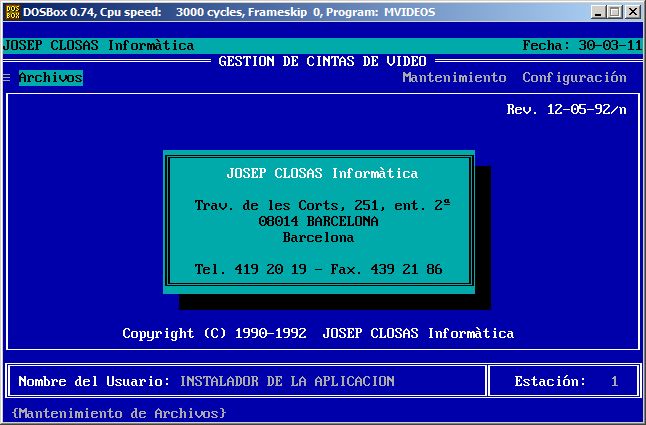Click the DOSBox icon in title bar

pos(13,12)
